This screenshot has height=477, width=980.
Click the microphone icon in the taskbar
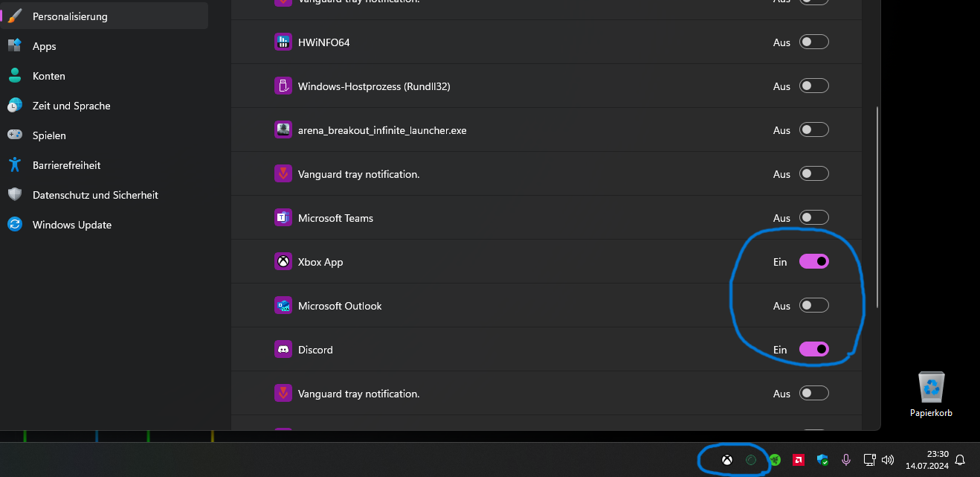(845, 460)
